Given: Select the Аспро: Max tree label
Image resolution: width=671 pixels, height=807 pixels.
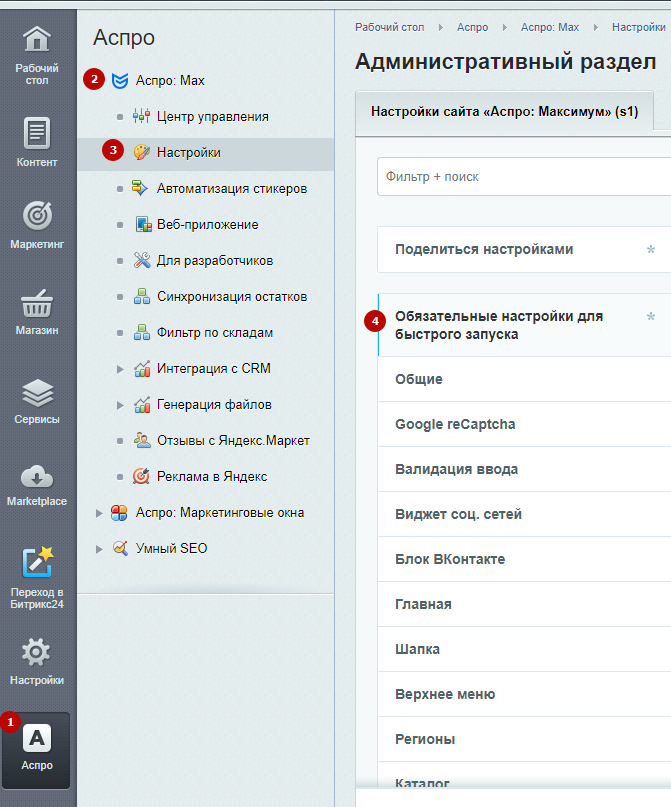Looking at the screenshot, I should (170, 80).
